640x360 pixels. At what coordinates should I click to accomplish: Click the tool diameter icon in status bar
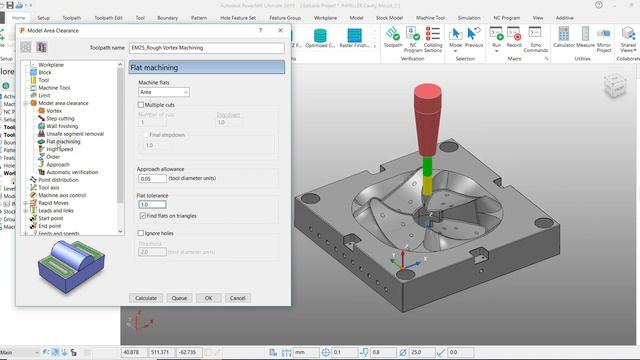(x=403, y=352)
